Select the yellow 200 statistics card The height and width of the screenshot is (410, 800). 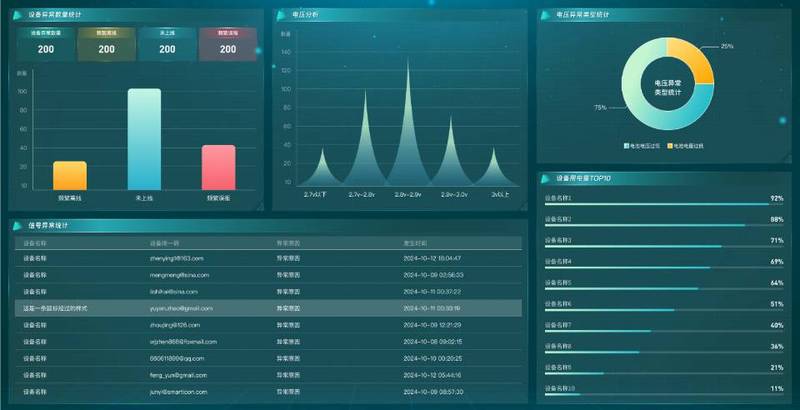[x=107, y=44]
